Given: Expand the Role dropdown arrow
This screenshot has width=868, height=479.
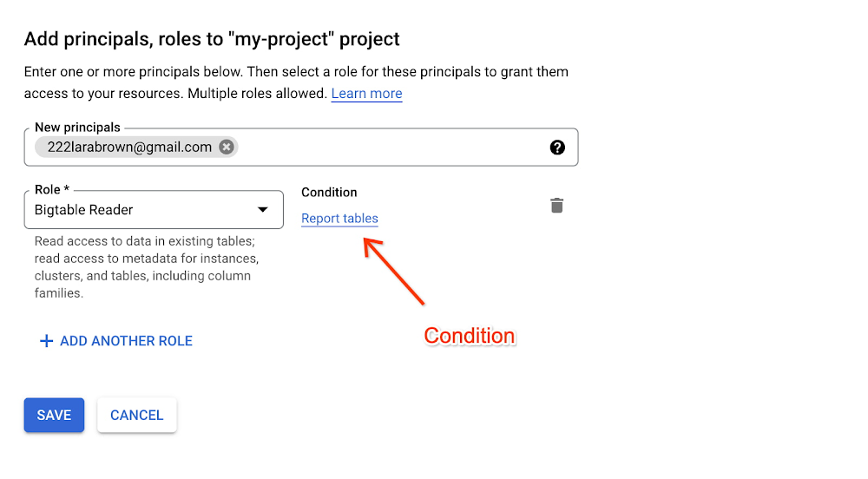Looking at the screenshot, I should click(262, 210).
